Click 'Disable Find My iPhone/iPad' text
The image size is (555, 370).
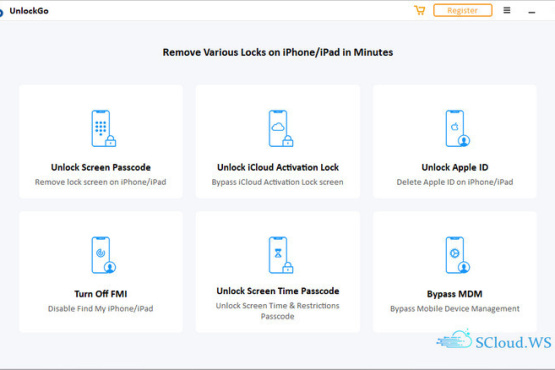pos(101,309)
